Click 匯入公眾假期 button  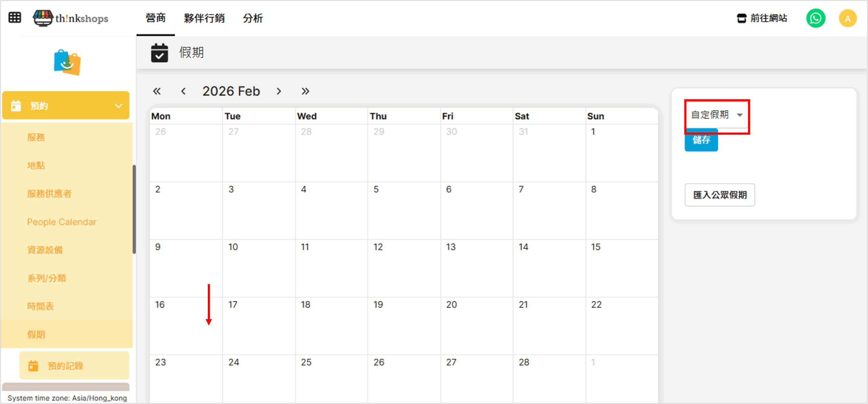[719, 195]
